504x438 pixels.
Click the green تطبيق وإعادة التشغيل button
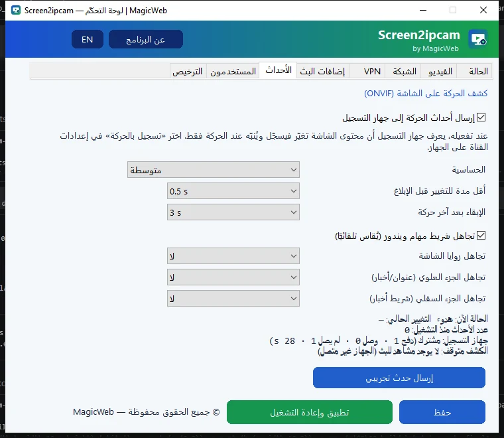(x=310, y=412)
